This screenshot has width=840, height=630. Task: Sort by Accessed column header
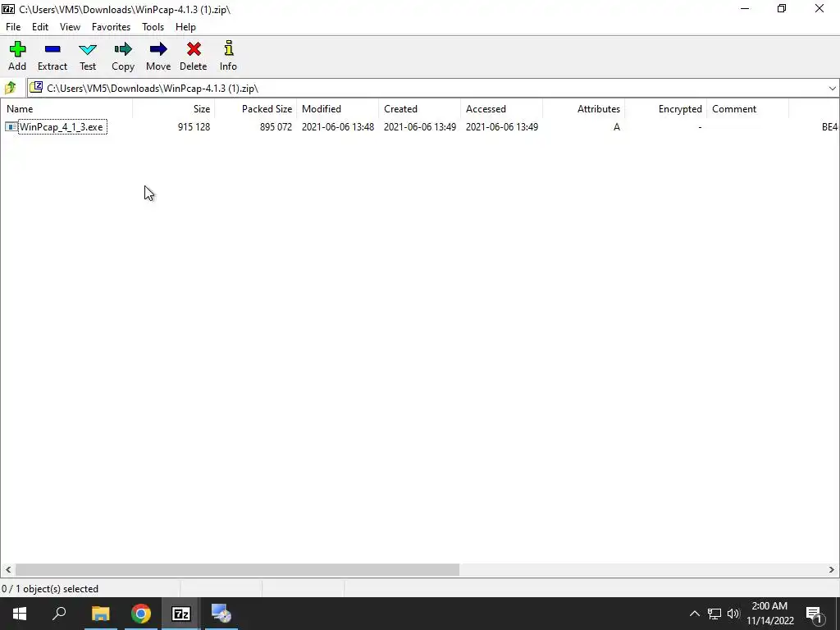pyautogui.click(x=501, y=109)
